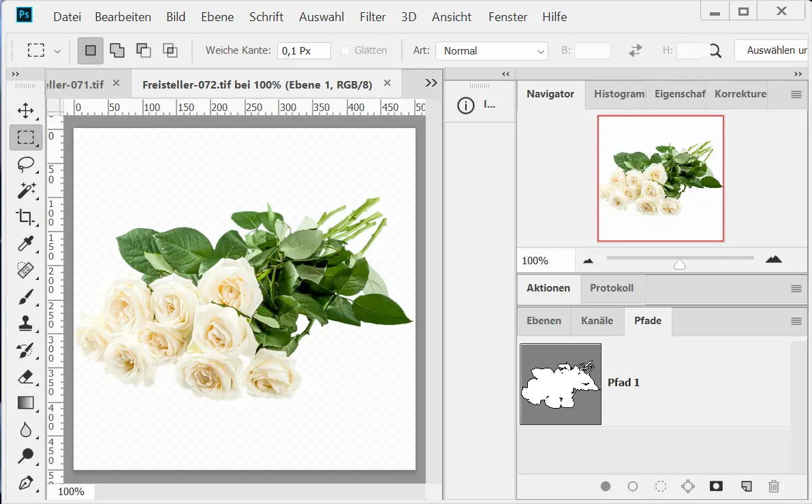Select the Lasso tool
This screenshot has height=504, width=812.
tap(26, 164)
